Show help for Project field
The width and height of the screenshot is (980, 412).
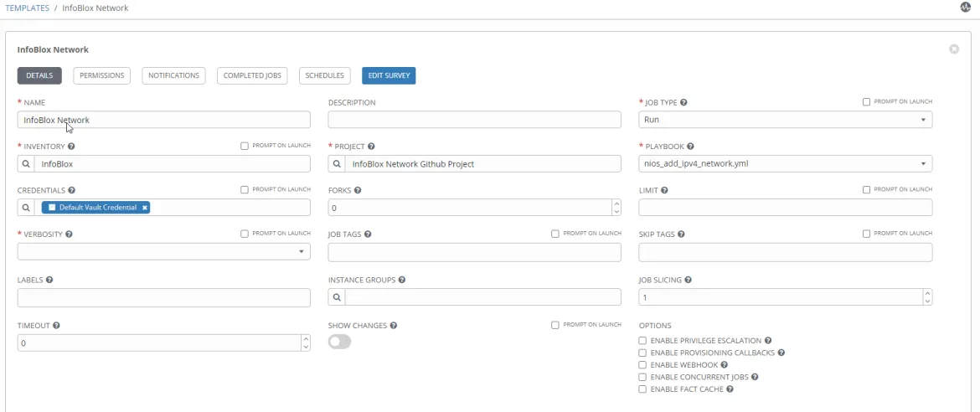(371, 147)
